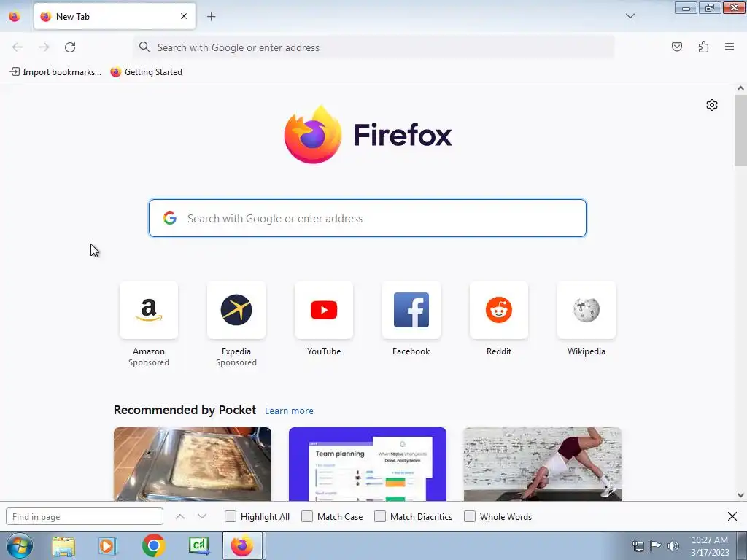The width and height of the screenshot is (747, 560).
Task: Launch Google Chrome from taskbar
Action: click(x=153, y=545)
